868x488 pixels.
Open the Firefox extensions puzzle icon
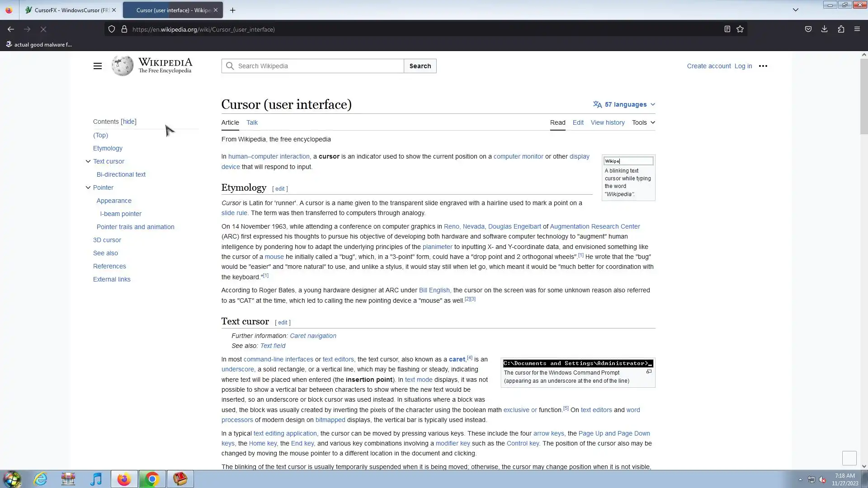click(x=841, y=29)
